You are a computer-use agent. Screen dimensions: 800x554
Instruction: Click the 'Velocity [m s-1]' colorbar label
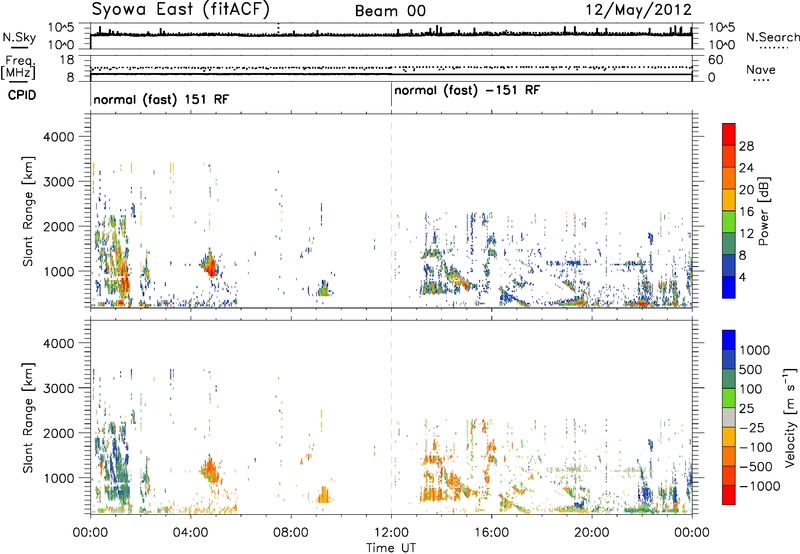(x=790, y=417)
